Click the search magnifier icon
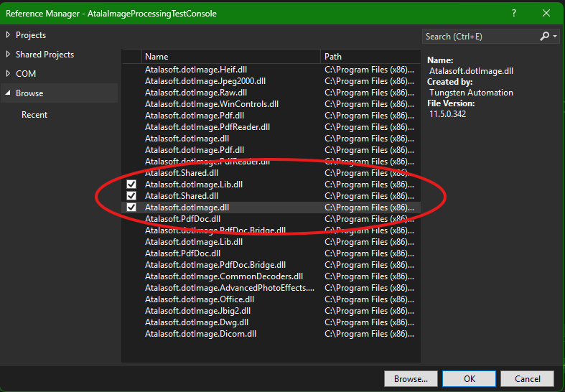Image resolution: width=565 pixels, height=392 pixels. pyautogui.click(x=545, y=36)
